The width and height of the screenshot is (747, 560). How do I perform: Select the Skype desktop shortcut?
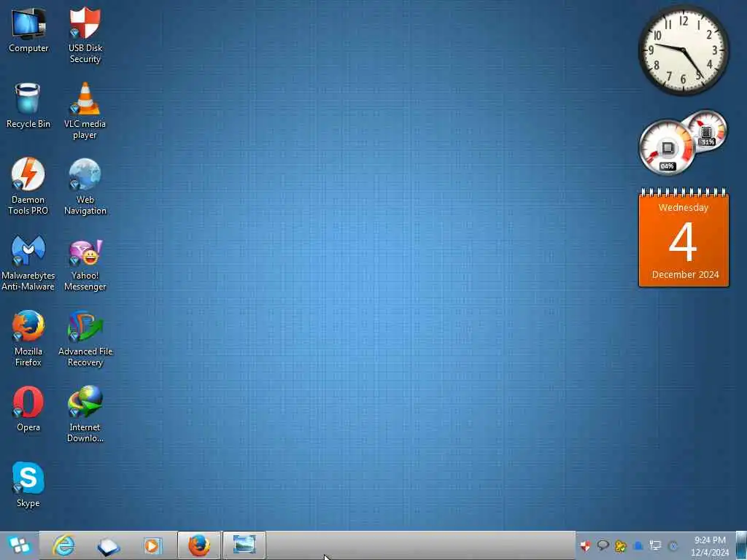28,485
